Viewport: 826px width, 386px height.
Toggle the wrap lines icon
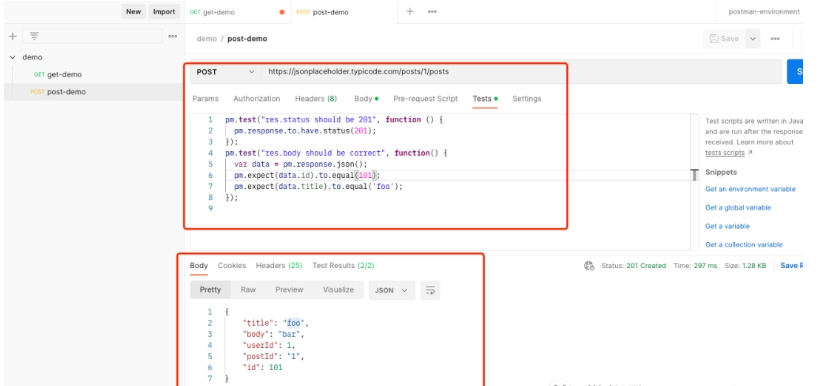[x=430, y=290]
